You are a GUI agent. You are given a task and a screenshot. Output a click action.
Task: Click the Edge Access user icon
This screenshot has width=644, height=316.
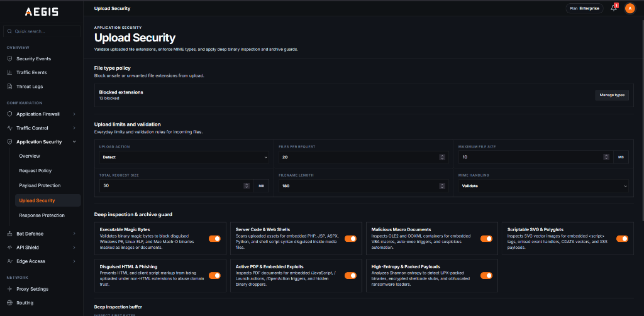coord(9,261)
